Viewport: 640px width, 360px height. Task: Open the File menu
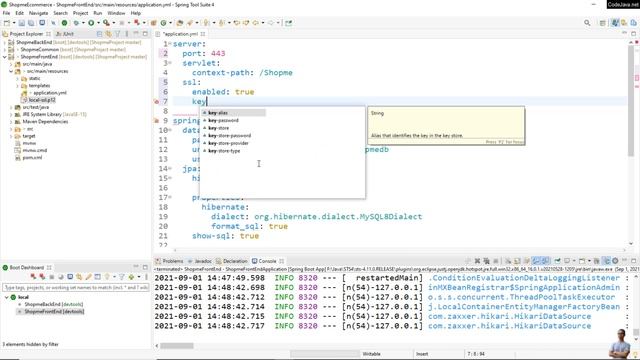click(6, 13)
